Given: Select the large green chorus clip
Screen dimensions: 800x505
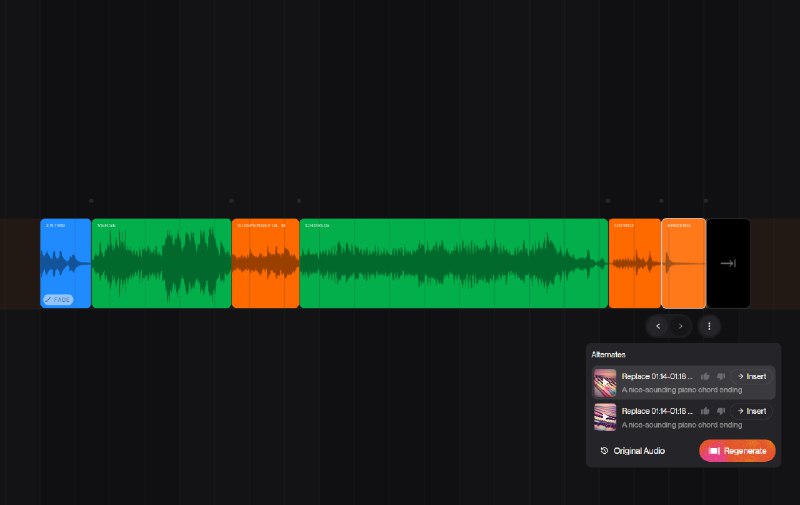Looking at the screenshot, I should [454, 263].
